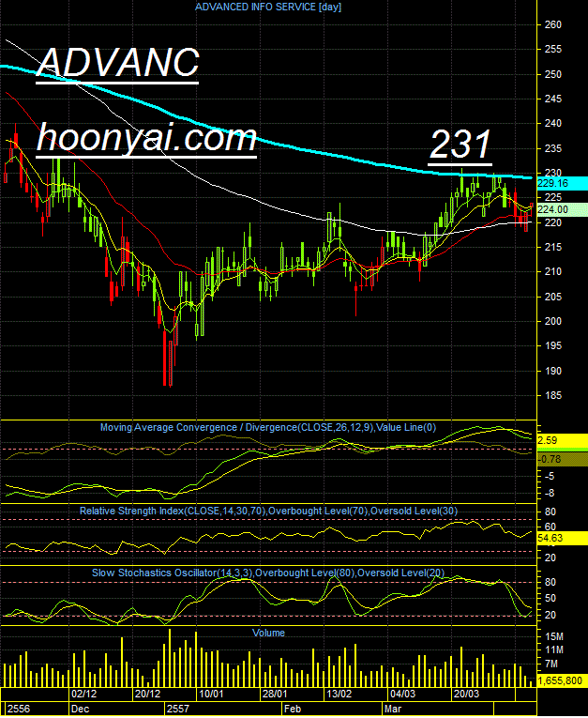The width and height of the screenshot is (588, 718).
Task: Click the 50 label on the Stochastics axis
Action: point(550,598)
